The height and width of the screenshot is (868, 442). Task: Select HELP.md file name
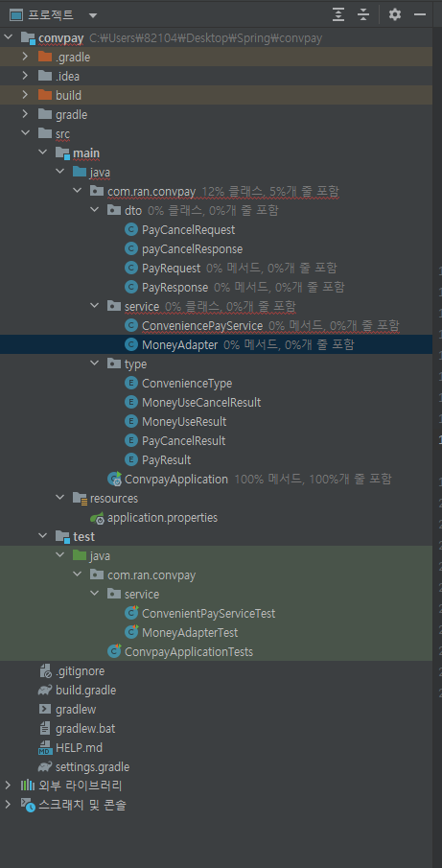[80, 748]
